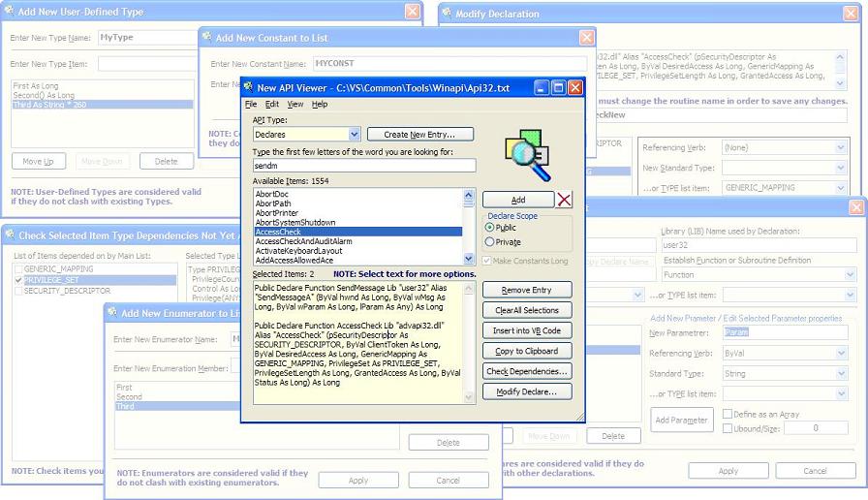
Task: Expand the Referencing Verb (None) dropdown
Action: coord(840,148)
